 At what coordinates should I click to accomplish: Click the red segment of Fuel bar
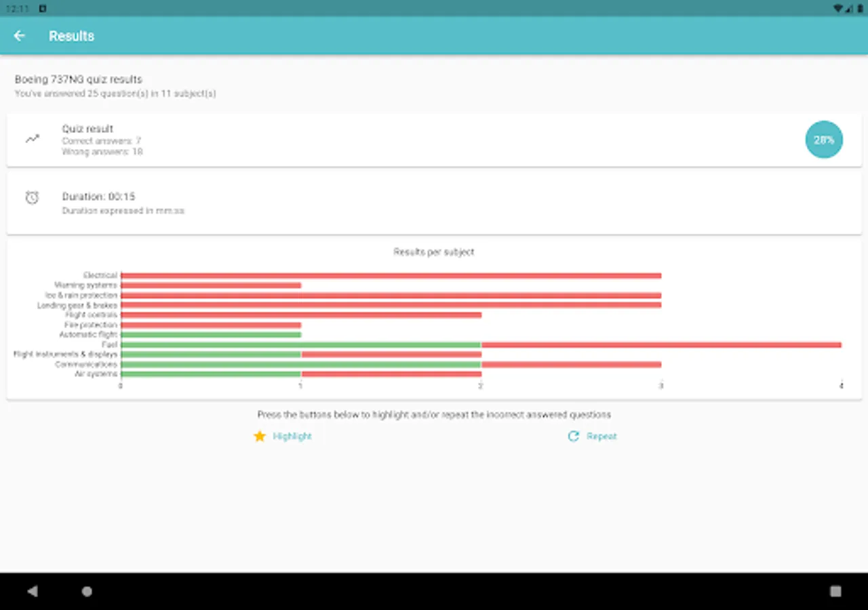[x=661, y=344]
